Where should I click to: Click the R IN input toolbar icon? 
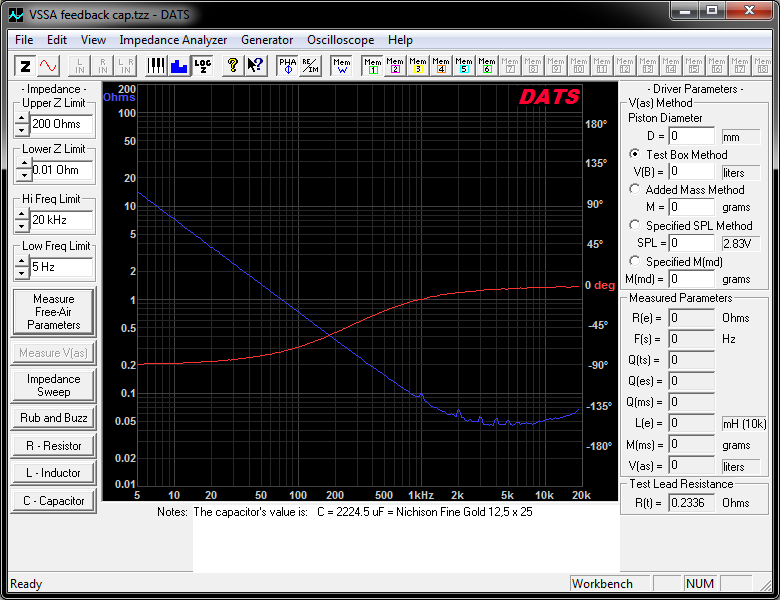(102, 65)
